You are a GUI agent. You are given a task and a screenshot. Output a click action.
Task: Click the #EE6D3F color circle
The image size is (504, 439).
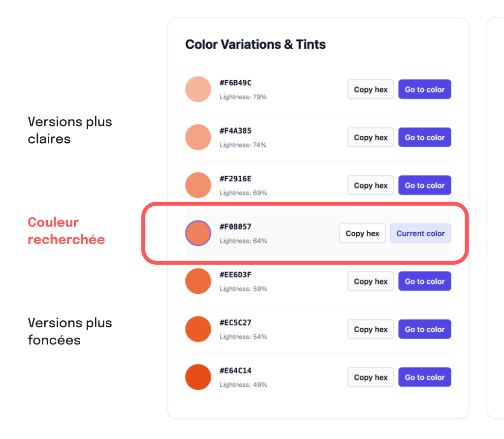(x=198, y=281)
